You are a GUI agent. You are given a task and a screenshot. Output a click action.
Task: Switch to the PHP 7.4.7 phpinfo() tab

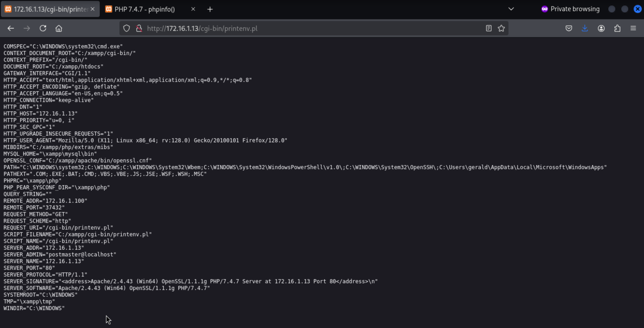145,9
